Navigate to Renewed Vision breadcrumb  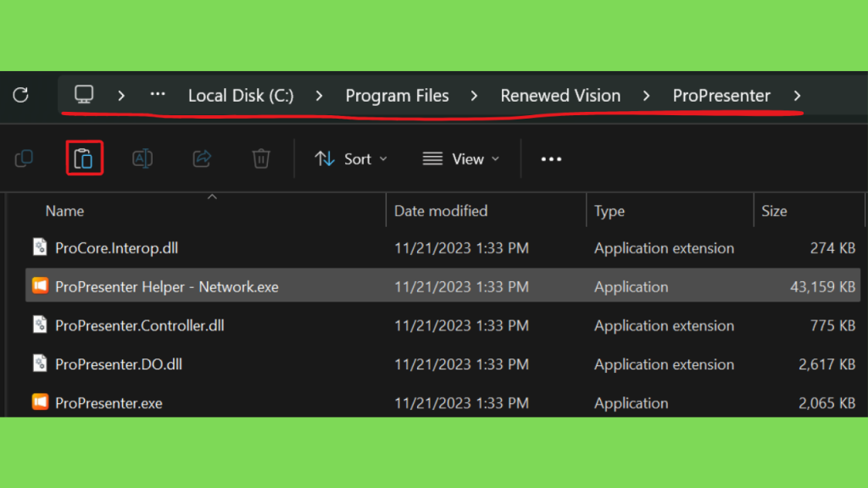tap(560, 96)
